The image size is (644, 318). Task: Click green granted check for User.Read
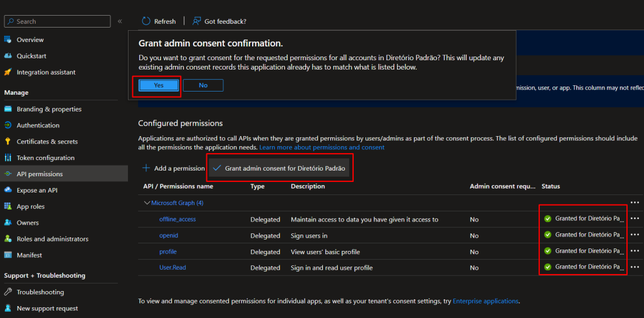tap(547, 267)
